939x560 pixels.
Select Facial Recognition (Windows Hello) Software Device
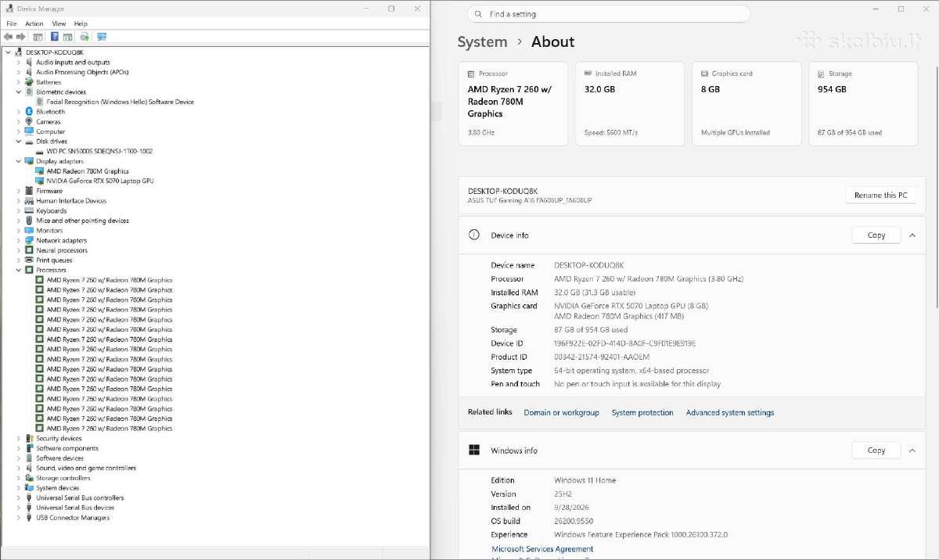pyautogui.click(x=120, y=102)
